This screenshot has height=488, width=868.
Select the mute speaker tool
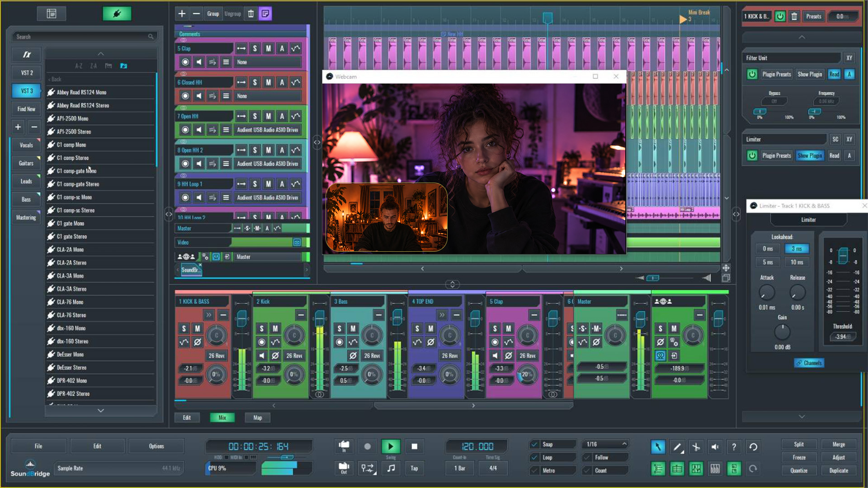(x=715, y=447)
